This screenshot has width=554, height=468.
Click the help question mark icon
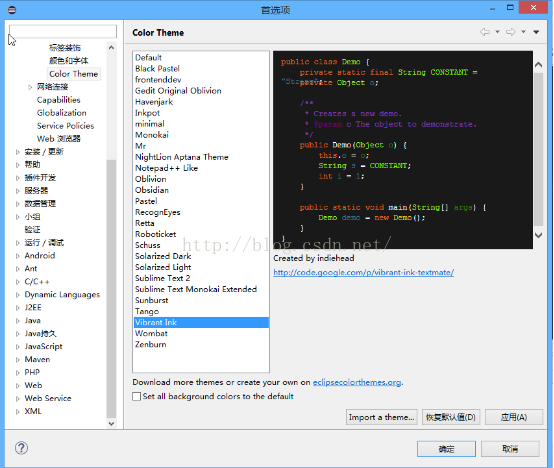(x=21, y=448)
